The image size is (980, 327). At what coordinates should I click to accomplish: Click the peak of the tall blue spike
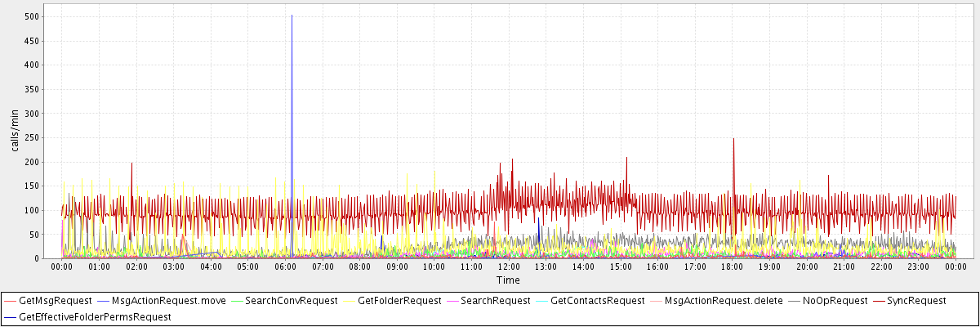pyautogui.click(x=292, y=16)
